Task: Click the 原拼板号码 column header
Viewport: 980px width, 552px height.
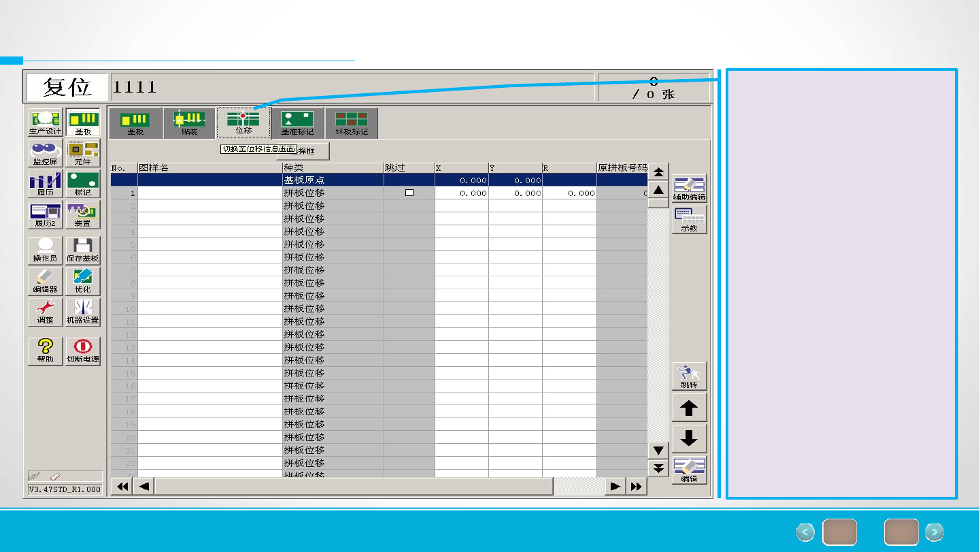Action: 622,167
